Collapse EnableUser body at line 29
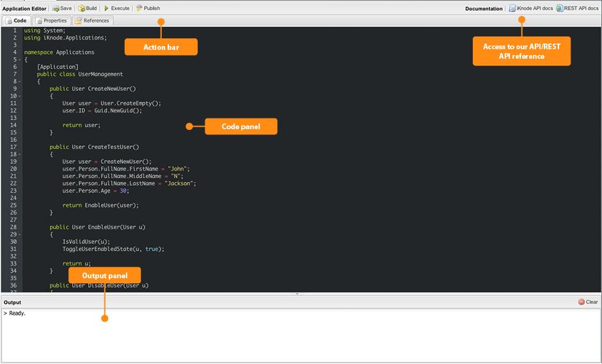Viewport: 602px width, 364px height. click(20, 235)
